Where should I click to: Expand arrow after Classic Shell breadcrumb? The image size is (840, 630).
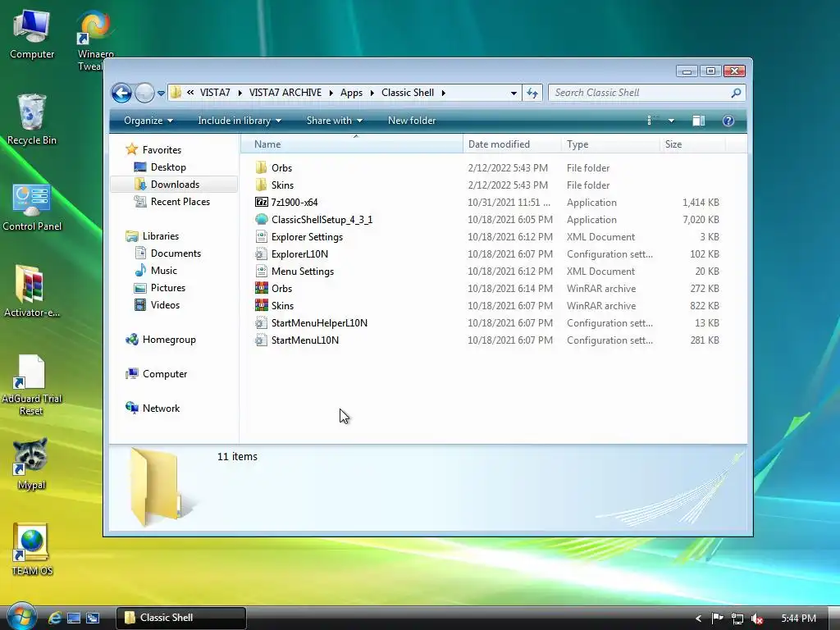coord(444,93)
